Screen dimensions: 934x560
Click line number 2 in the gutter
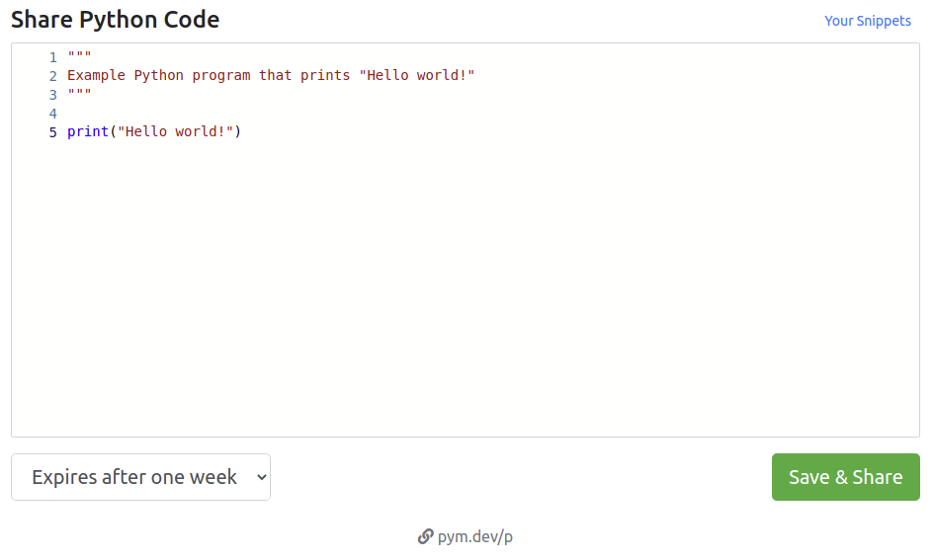click(x=53, y=76)
